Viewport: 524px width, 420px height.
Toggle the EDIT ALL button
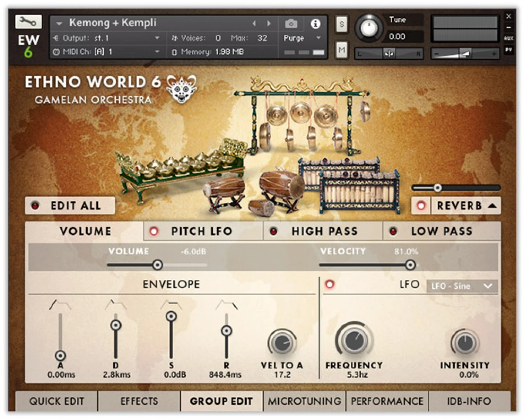click(70, 206)
